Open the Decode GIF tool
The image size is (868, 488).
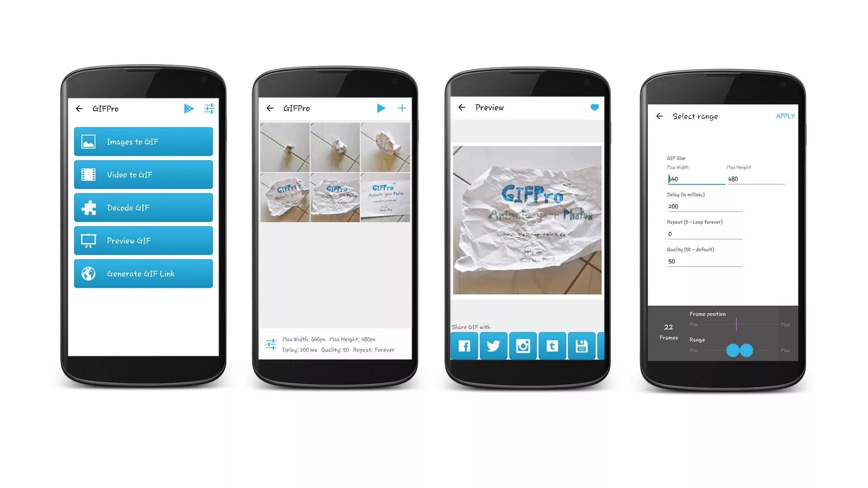tap(145, 207)
